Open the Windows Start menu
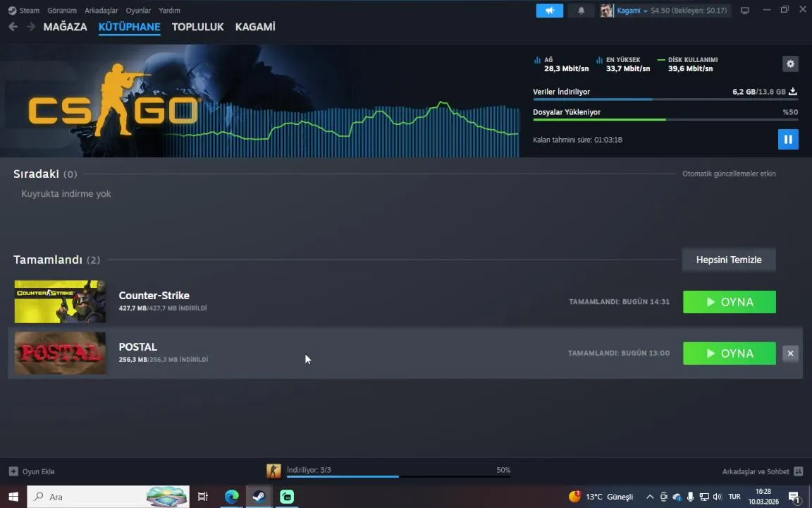Viewport: 812px width, 508px height. [13, 497]
